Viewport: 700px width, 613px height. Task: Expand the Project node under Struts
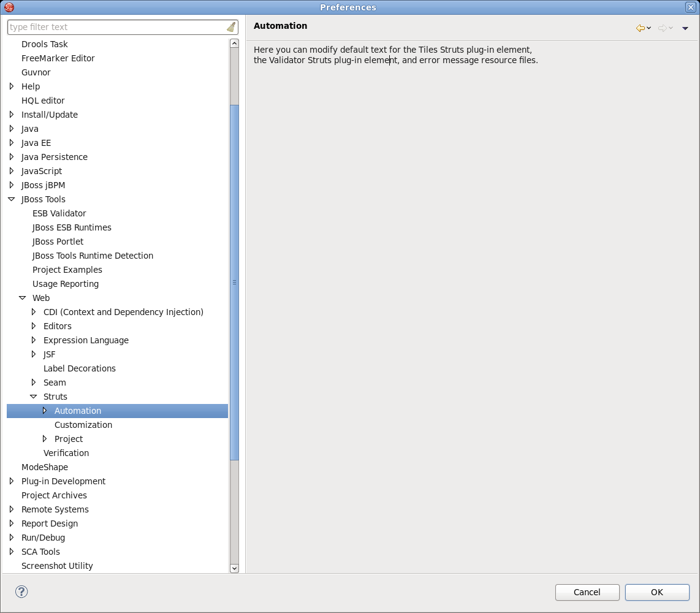(x=45, y=439)
